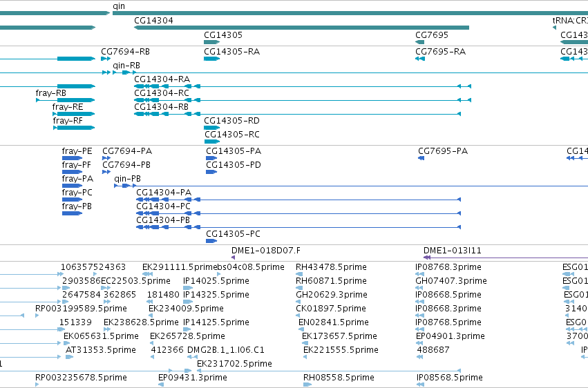
Task: Select EST IP08568.5prime label
Action: pos(450,378)
